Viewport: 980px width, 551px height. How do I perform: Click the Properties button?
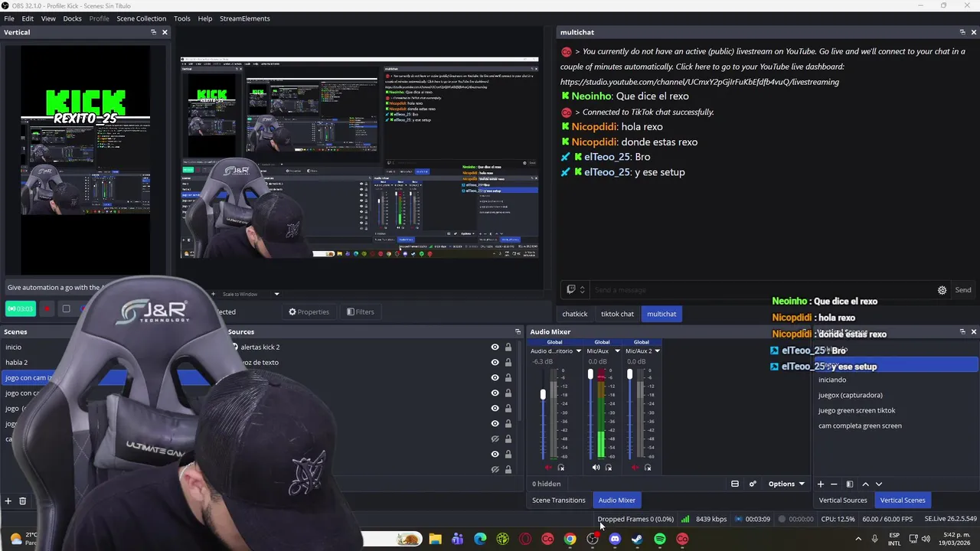point(309,311)
